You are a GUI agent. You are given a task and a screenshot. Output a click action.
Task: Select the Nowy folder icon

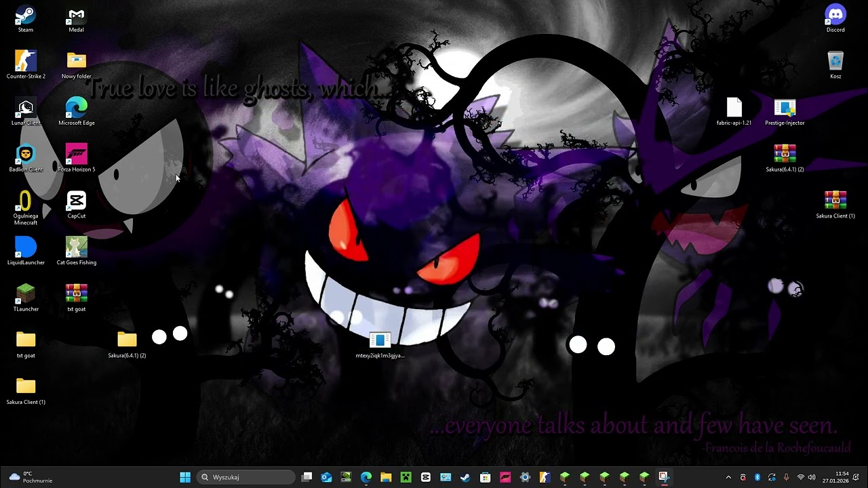click(77, 65)
